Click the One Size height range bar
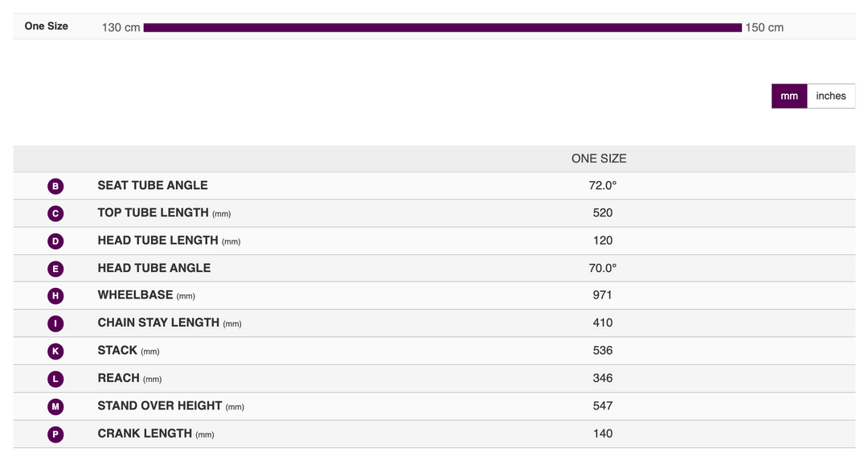The image size is (868, 473). click(442, 27)
